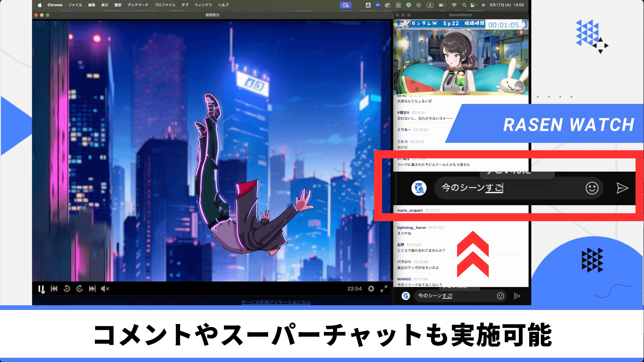
Task: Rewind the video 30 seconds
Action: 67,288
